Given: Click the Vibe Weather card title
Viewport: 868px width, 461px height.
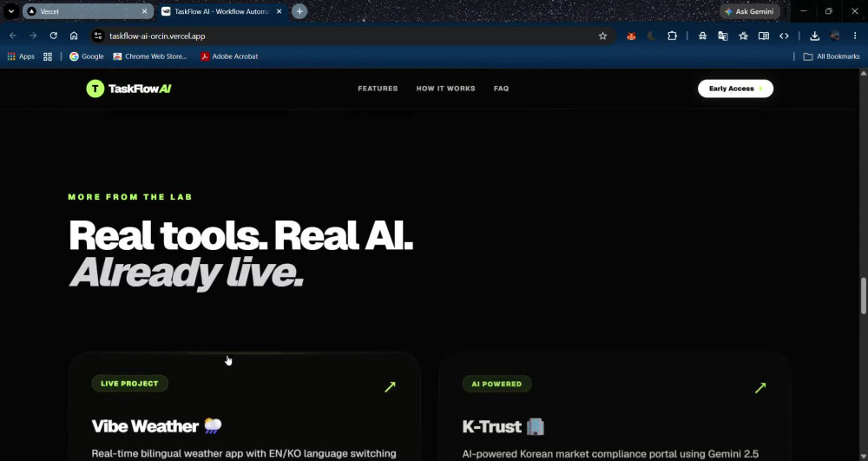Looking at the screenshot, I should click(156, 426).
